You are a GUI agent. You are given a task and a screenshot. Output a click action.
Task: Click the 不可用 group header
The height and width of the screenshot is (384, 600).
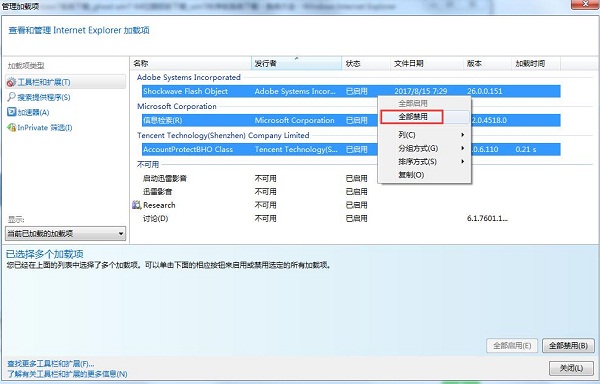[x=148, y=164]
